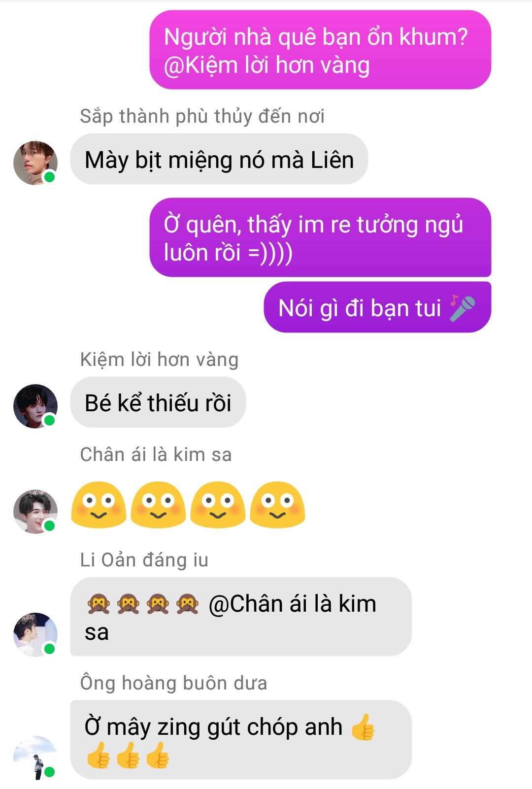
Task: Tap the last blushing face emoji
Action: [277, 505]
